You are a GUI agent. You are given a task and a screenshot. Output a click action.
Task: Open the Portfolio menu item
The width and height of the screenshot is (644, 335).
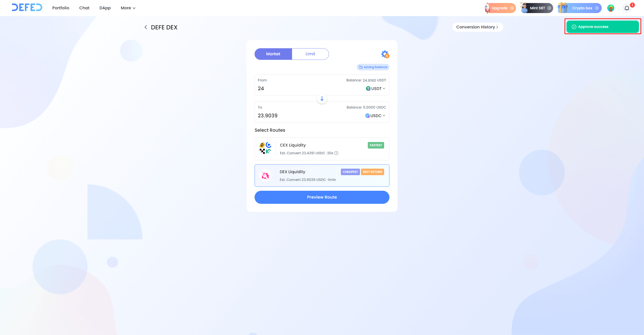coord(61,8)
